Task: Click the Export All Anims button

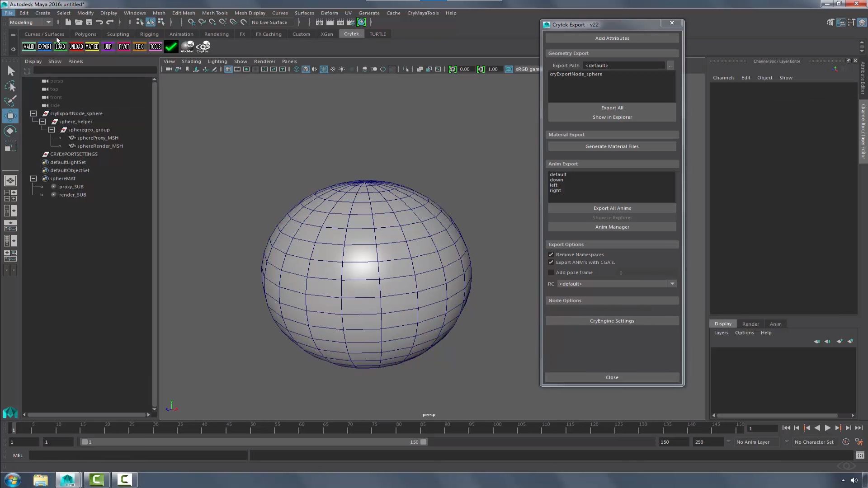Action: (612, 208)
